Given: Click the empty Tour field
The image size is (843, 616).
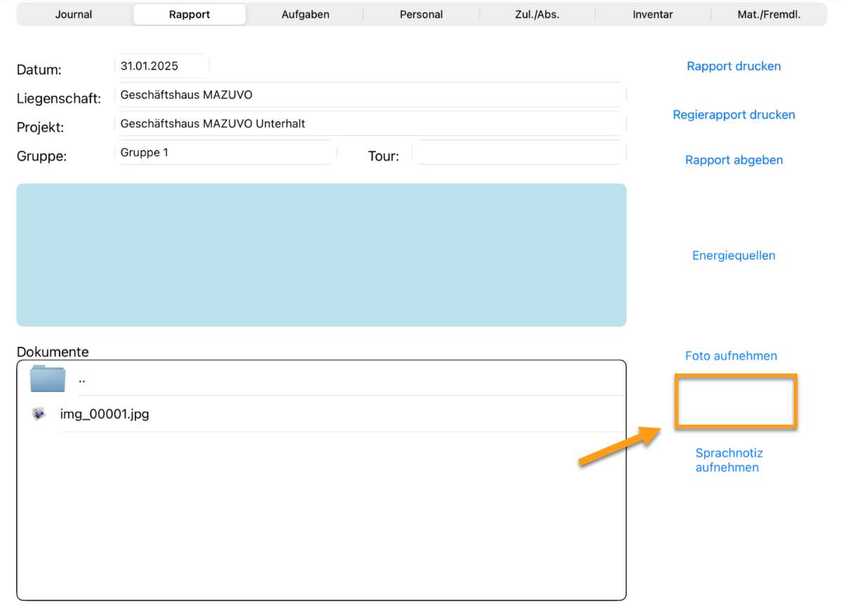Looking at the screenshot, I should click(519, 153).
